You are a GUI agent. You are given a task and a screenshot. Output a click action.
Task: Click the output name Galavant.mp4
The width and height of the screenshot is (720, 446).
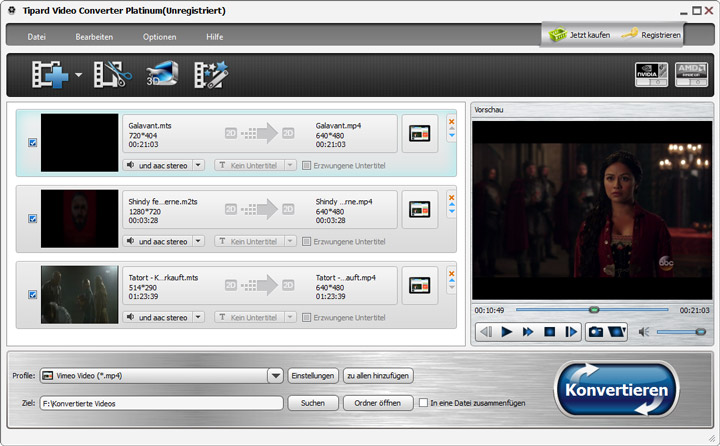click(338, 125)
